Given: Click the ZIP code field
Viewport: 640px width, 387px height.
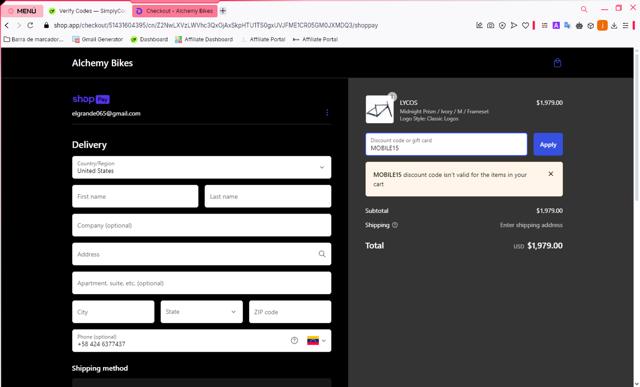Looking at the screenshot, I should (290, 312).
